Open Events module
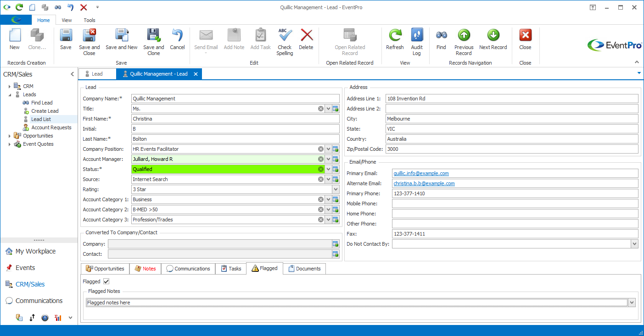Image resolution: width=644 pixels, height=336 pixels. (20, 268)
